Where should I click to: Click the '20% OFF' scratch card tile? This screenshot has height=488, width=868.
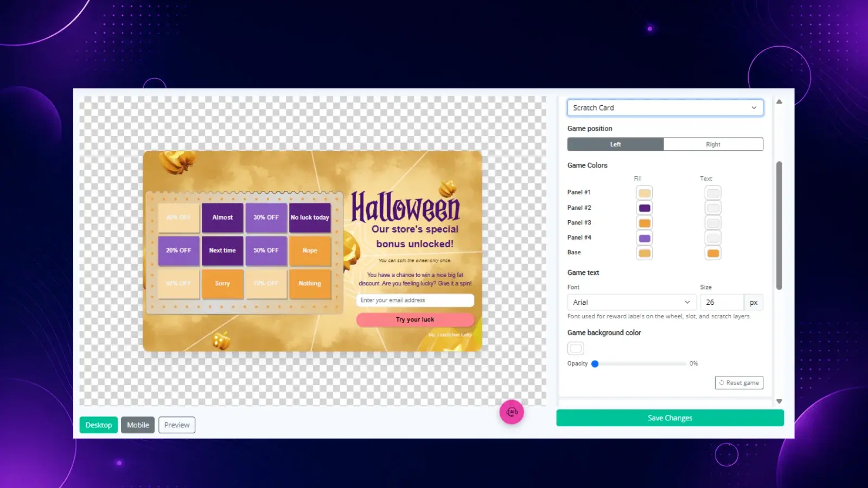[178, 251]
